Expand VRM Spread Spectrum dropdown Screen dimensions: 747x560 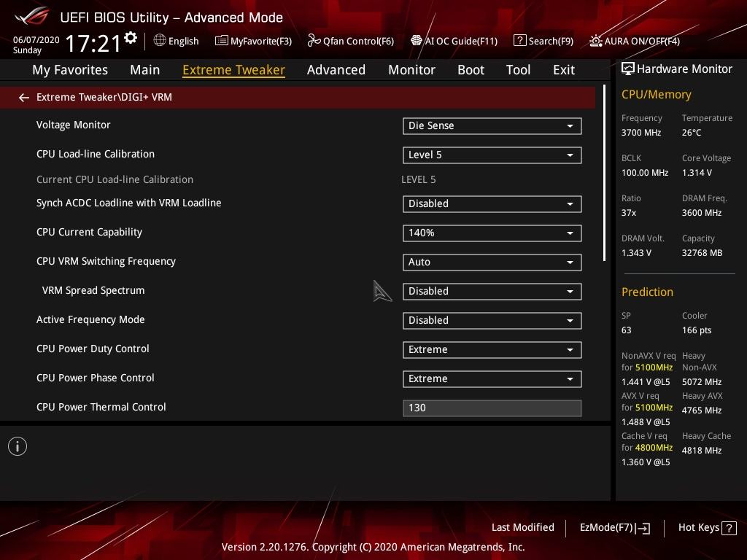pyautogui.click(x=492, y=291)
